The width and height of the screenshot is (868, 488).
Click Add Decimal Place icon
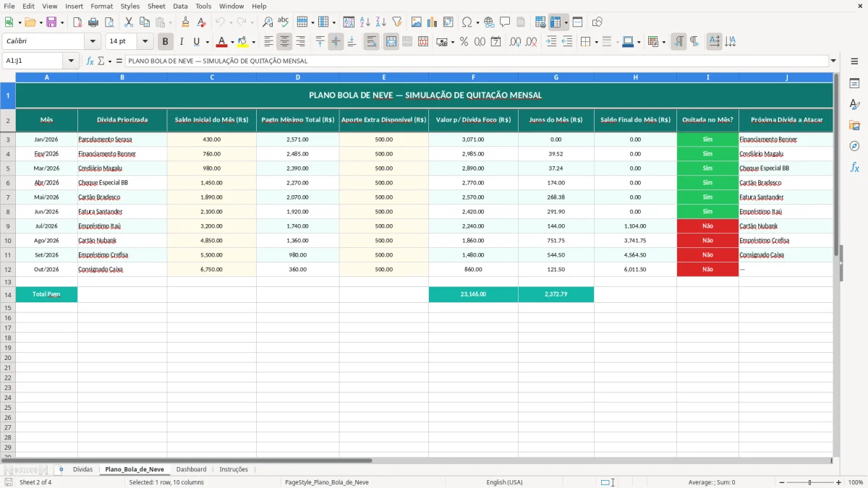click(x=515, y=42)
